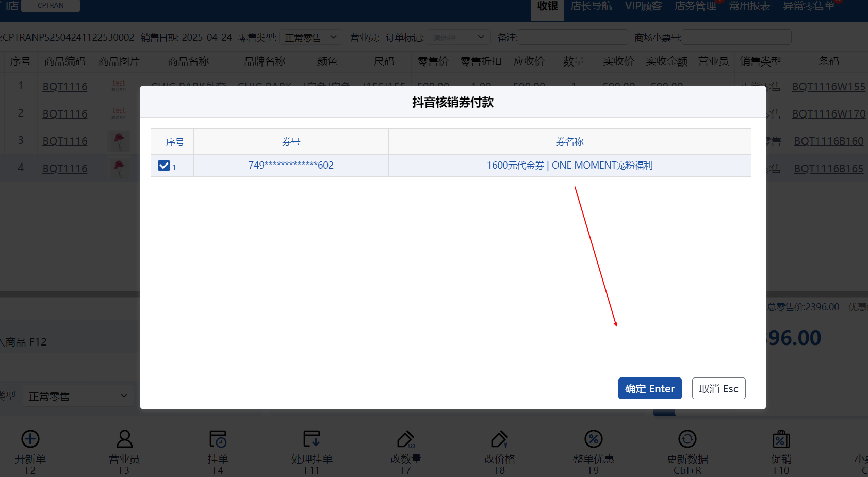
Task: Open the 订单标记 dropdown
Action: click(458, 38)
